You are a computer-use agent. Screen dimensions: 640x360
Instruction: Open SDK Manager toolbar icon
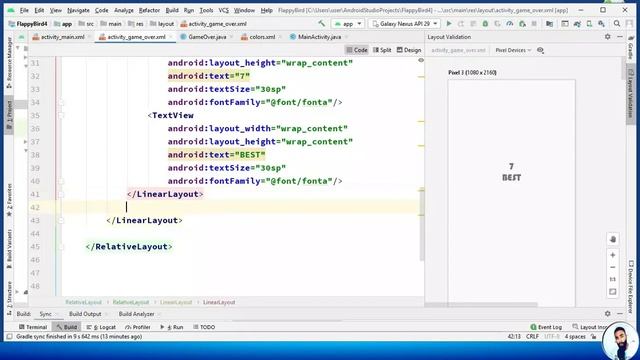[x=601, y=24]
